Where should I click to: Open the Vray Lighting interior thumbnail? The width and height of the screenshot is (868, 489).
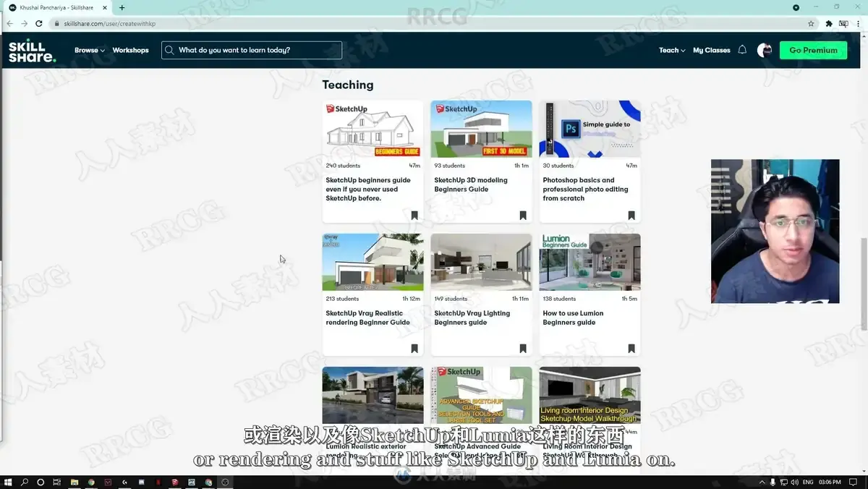[481, 262]
